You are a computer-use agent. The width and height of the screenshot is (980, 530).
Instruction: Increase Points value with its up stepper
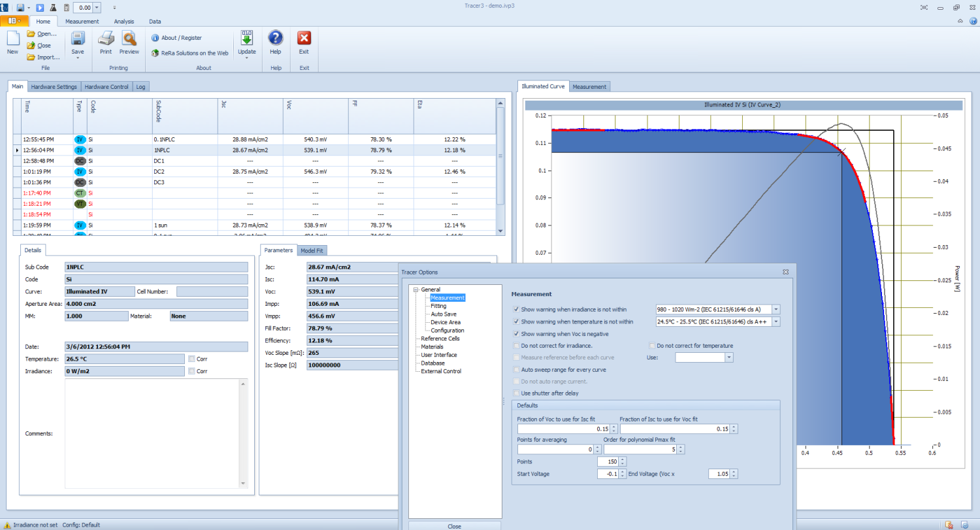[x=623, y=459]
